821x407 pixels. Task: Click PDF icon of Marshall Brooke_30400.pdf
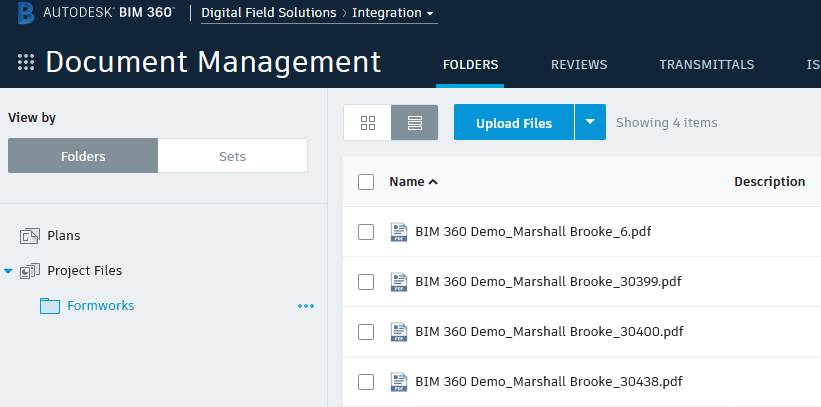pyautogui.click(x=399, y=332)
